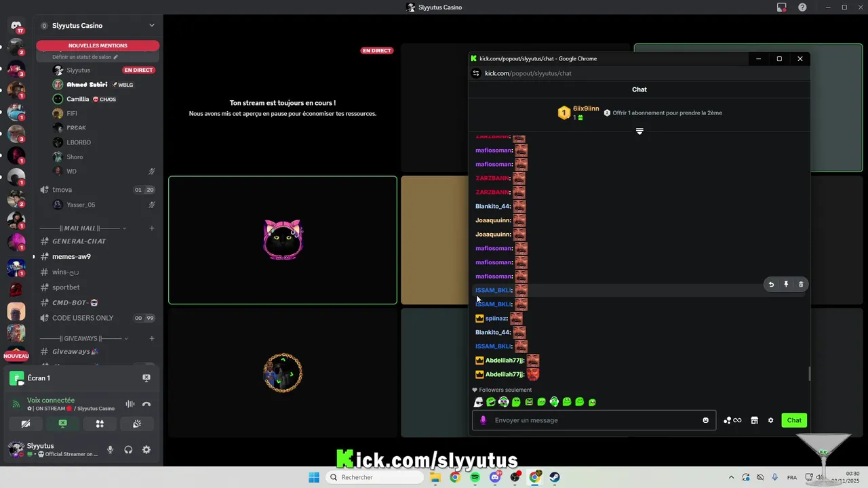The height and width of the screenshot is (488, 868).
Task: Collapse leaderboard with chevron under header
Action: [639, 131]
